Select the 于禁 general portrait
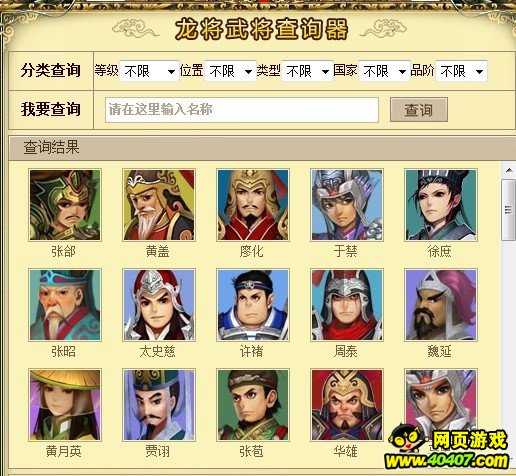The height and width of the screenshot is (476, 516). coord(347,205)
